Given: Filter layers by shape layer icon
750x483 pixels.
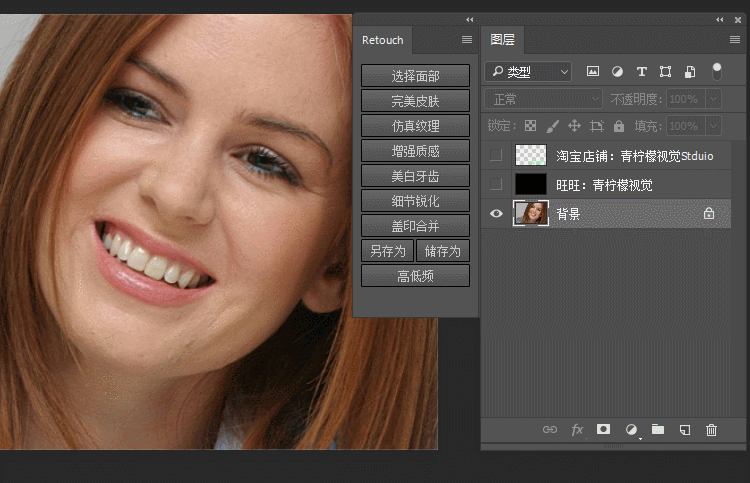Looking at the screenshot, I should click(665, 72).
